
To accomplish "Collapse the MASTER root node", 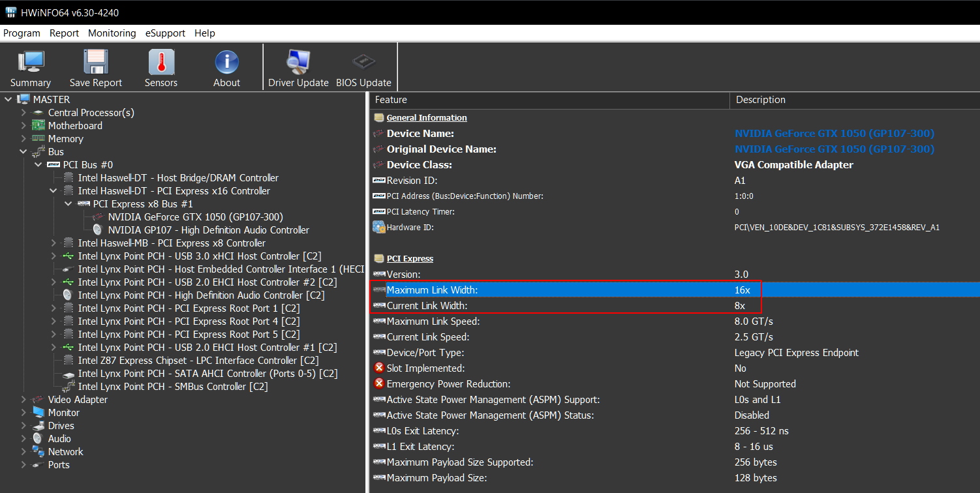I will (8, 99).
